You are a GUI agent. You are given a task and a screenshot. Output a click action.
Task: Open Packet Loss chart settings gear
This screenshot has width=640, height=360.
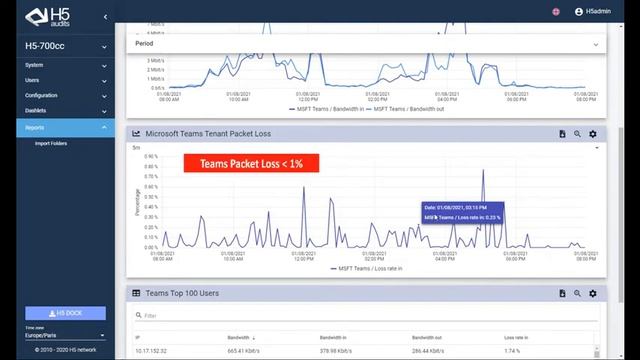coord(593,134)
